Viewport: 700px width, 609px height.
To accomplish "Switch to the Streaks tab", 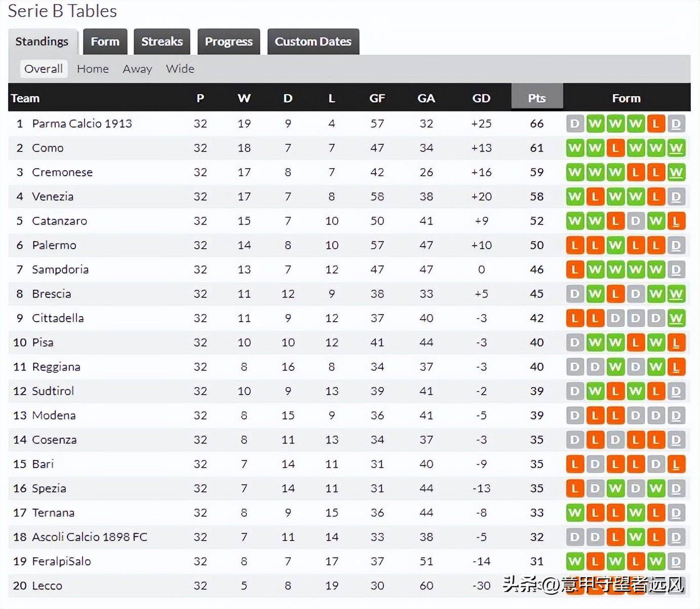I will 162,42.
